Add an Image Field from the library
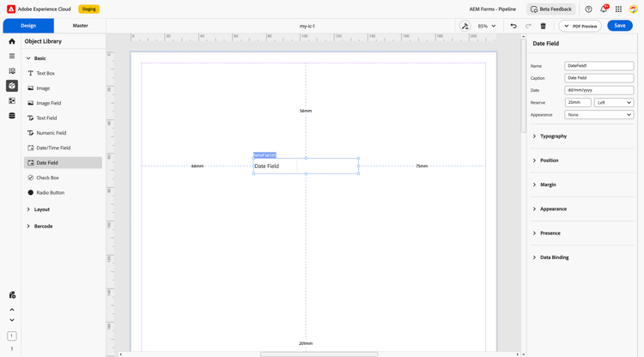The width and height of the screenshot is (644, 357). pos(63,103)
